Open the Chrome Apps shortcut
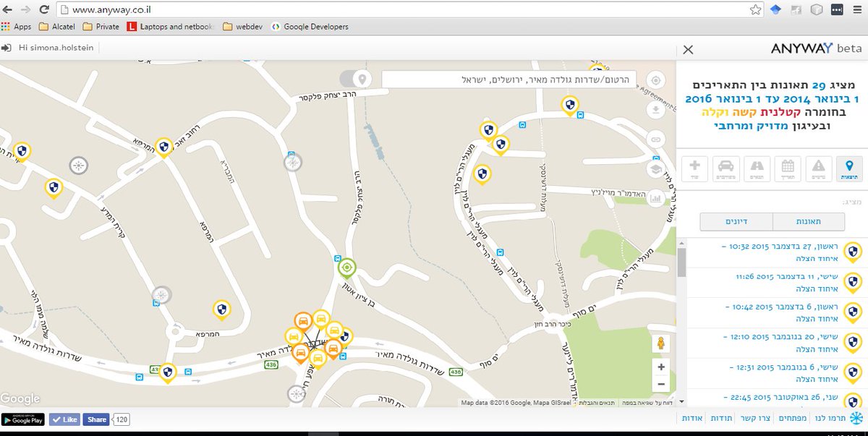This screenshot has width=868, height=436. [x=16, y=27]
